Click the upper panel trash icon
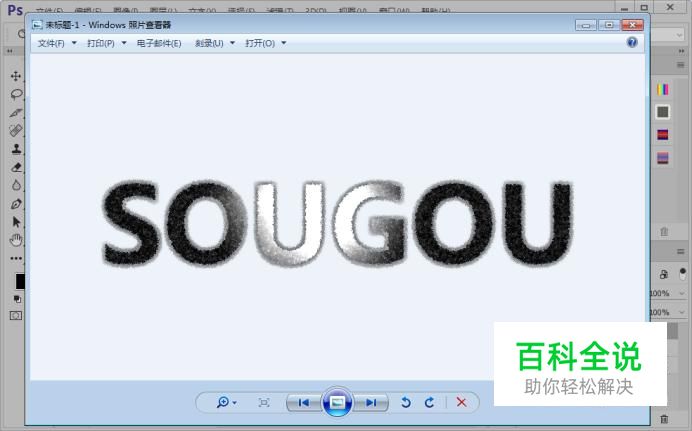692x431 pixels. click(664, 232)
